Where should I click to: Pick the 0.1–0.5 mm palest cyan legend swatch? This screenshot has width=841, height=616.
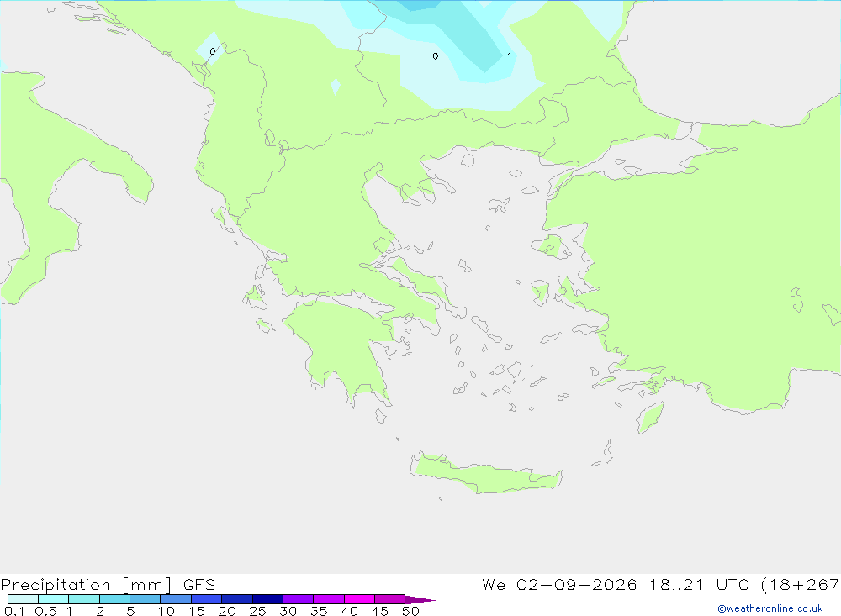tap(23, 599)
